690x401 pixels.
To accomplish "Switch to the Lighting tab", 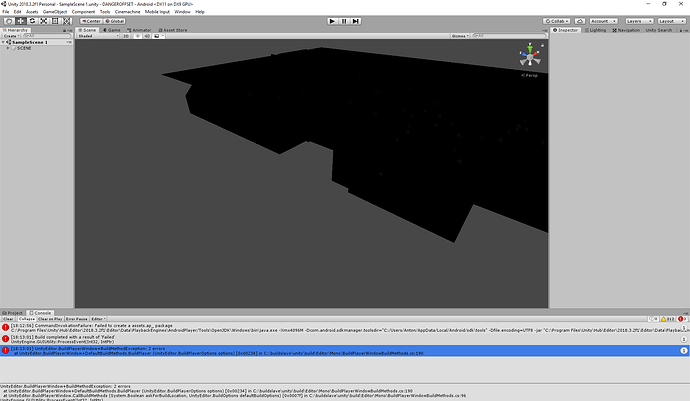I will coord(595,30).
